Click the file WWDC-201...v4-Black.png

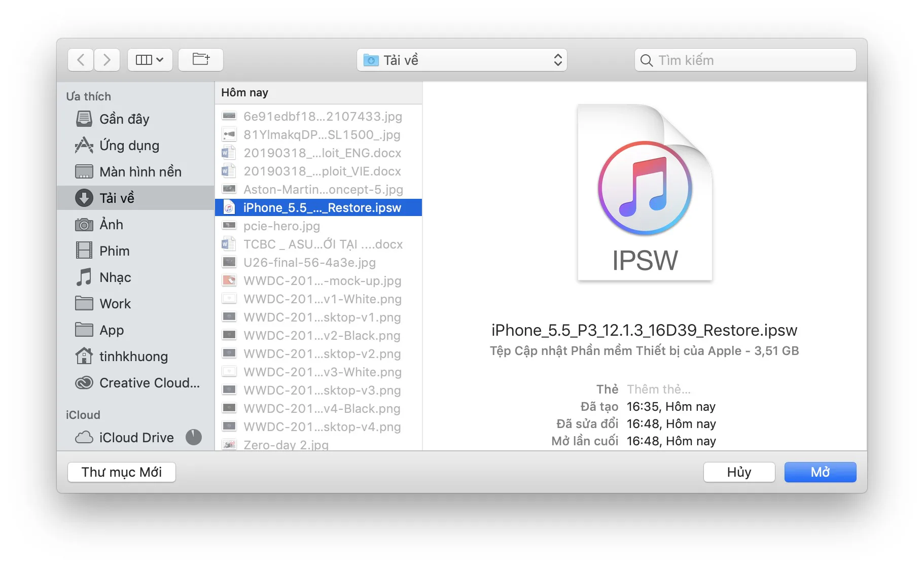pyautogui.click(x=318, y=408)
